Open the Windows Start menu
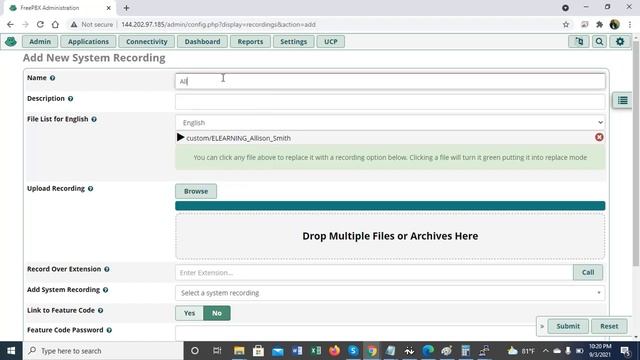 [x=11, y=351]
